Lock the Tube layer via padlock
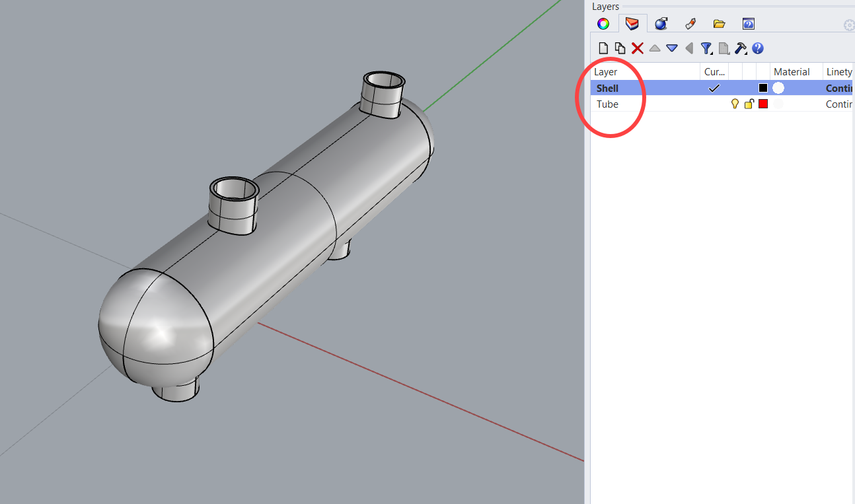Viewport: 855px width, 504px height. tap(749, 104)
